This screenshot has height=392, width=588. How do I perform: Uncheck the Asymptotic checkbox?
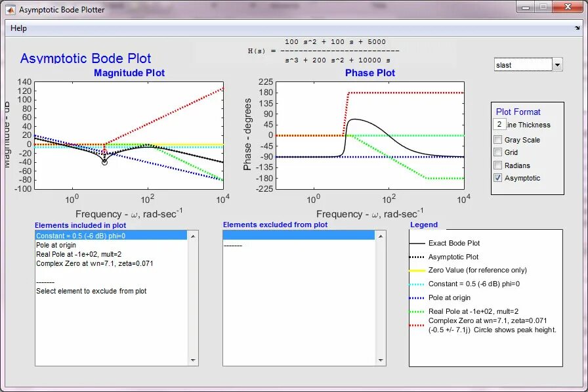(x=497, y=177)
